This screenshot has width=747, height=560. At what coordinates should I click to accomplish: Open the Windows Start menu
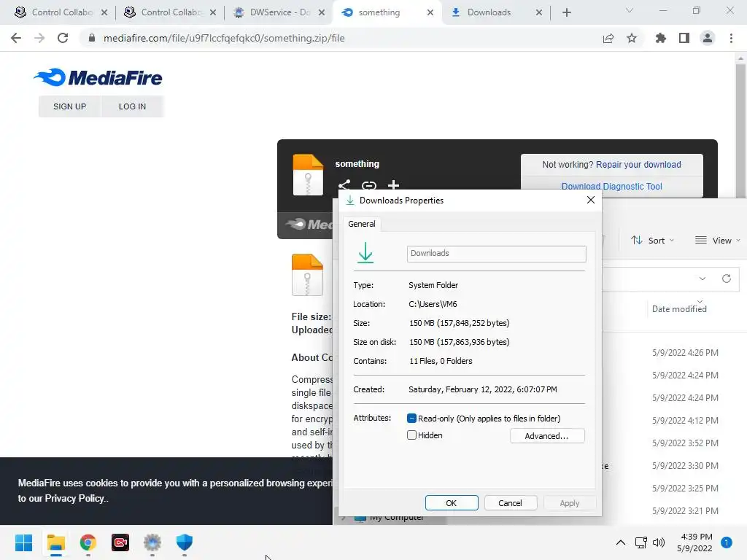[24, 542]
